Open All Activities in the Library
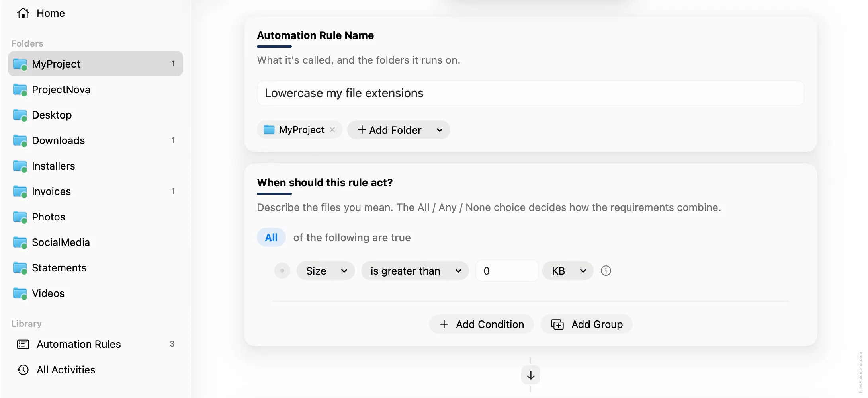 96,370
